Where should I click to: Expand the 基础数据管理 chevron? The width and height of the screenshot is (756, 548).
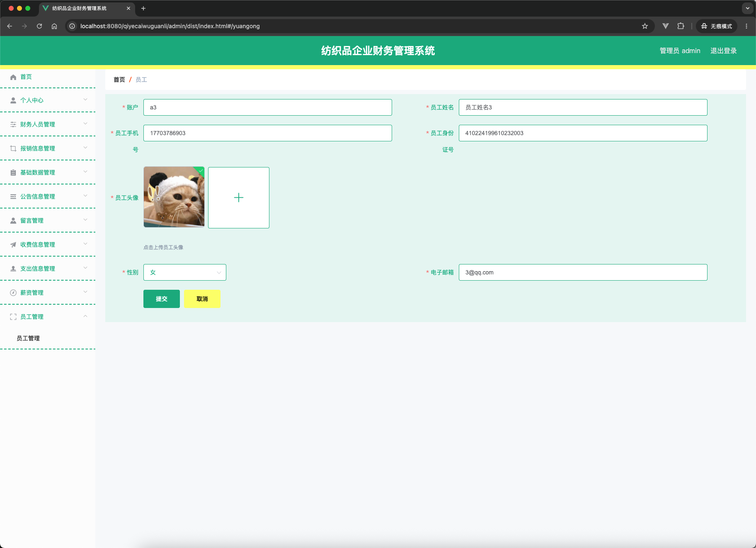click(x=85, y=172)
